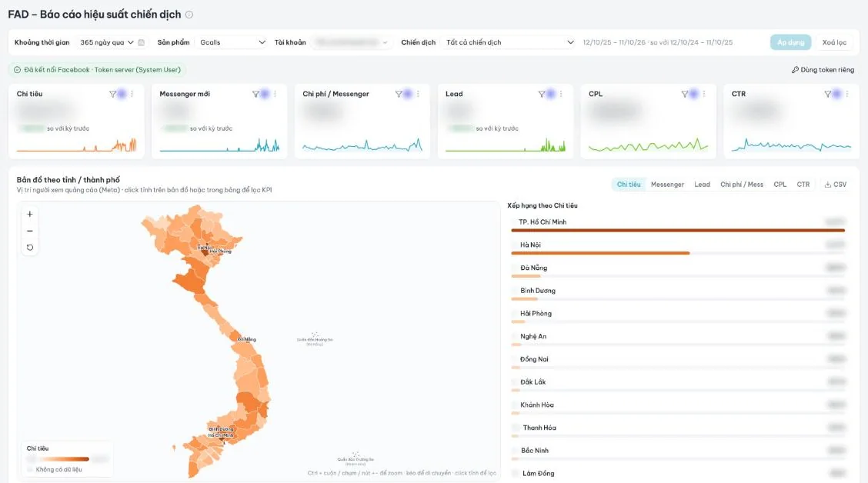Click the connected check icon in the Facebook status

pos(17,70)
